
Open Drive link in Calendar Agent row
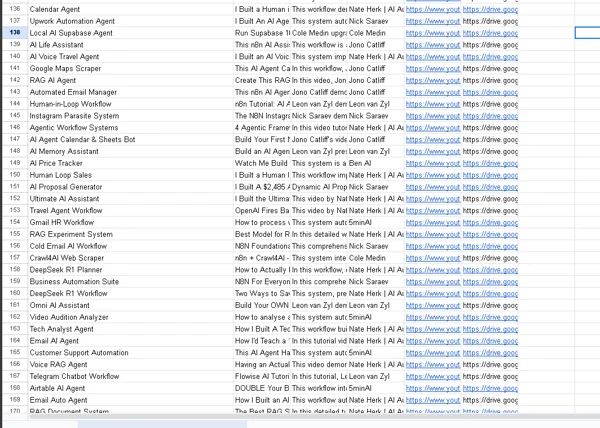click(x=490, y=9)
